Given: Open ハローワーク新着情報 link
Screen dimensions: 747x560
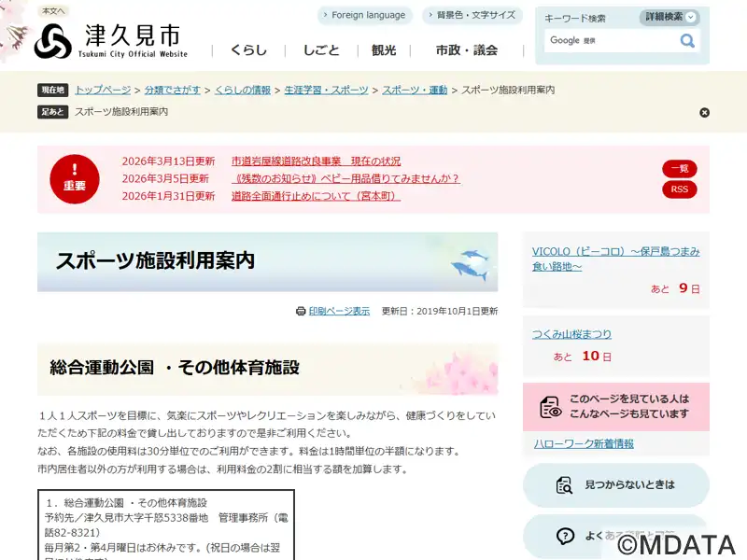Looking at the screenshot, I should (x=585, y=444).
